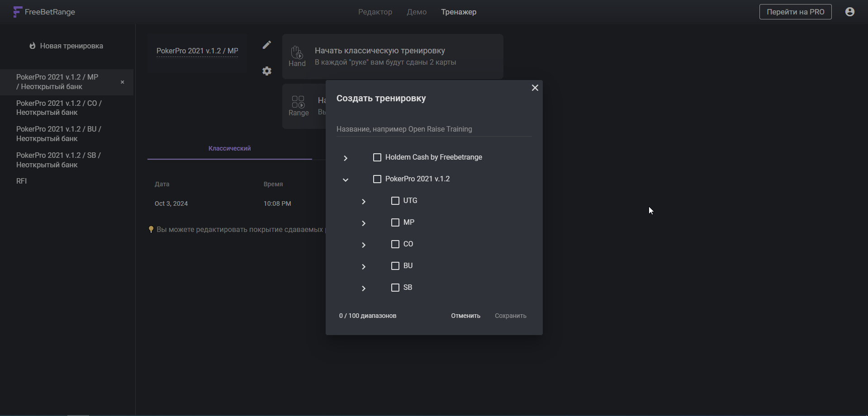
Task: Click Начать классическую тренировку card
Action: tap(393, 57)
